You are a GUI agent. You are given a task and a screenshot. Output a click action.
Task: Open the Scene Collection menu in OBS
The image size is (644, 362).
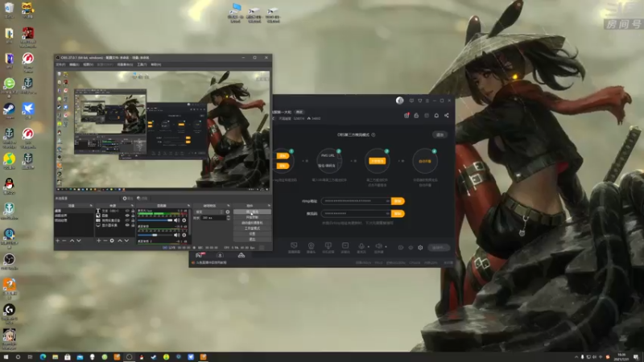click(x=125, y=64)
